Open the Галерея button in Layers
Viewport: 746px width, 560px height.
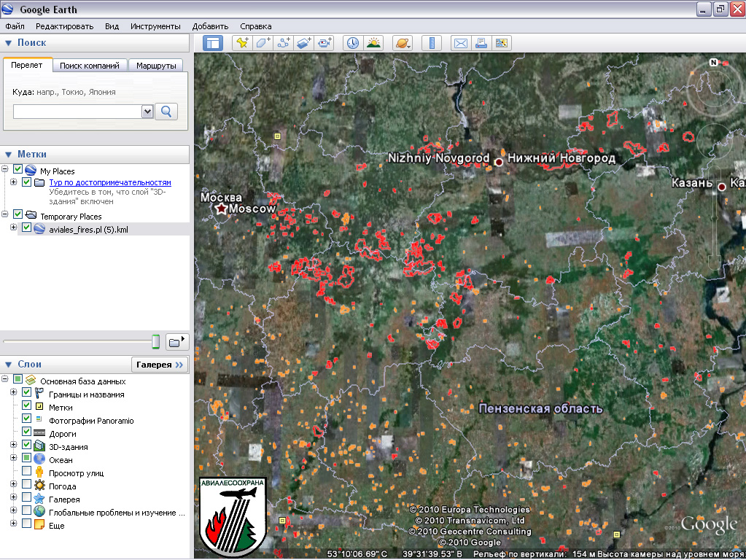pos(160,365)
